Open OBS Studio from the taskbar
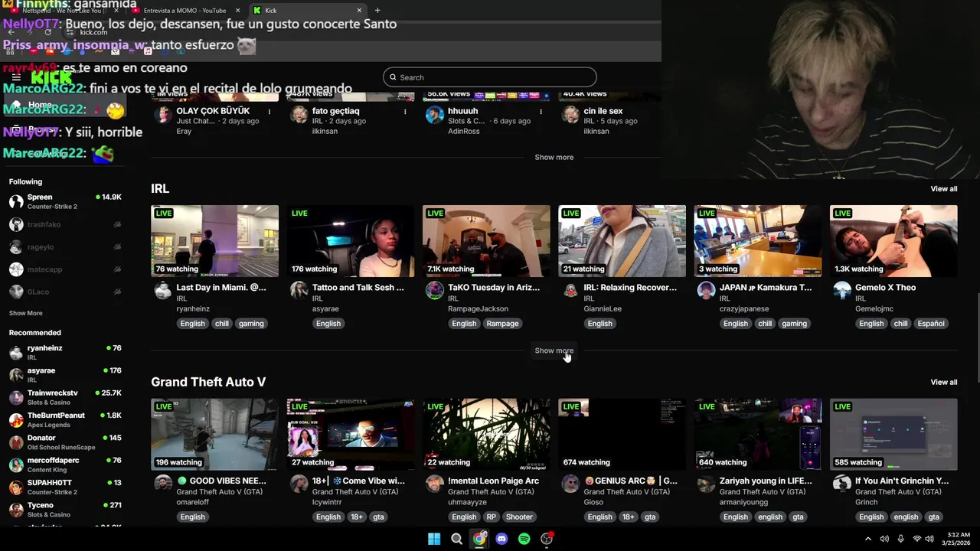This screenshot has height=551, width=980. point(547,539)
